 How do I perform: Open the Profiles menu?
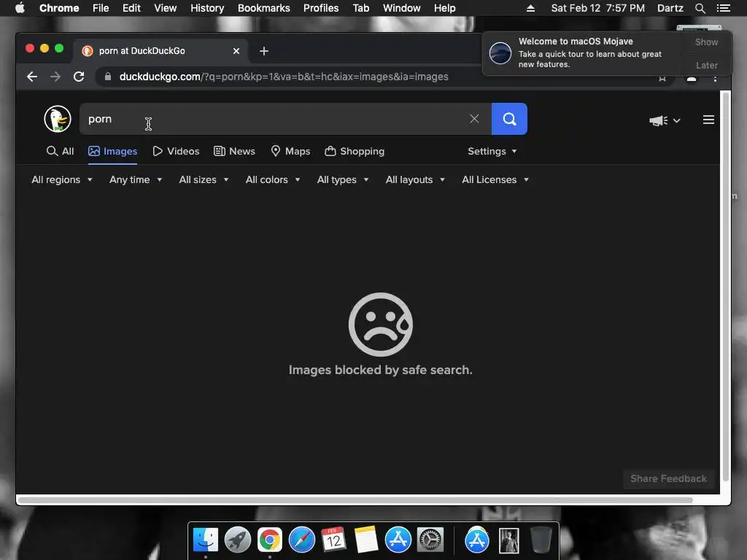tap(321, 8)
